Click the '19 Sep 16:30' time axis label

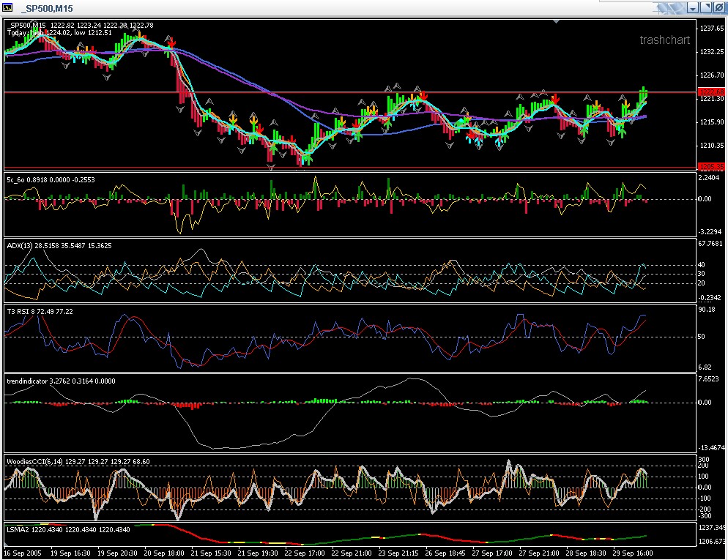tap(70, 553)
